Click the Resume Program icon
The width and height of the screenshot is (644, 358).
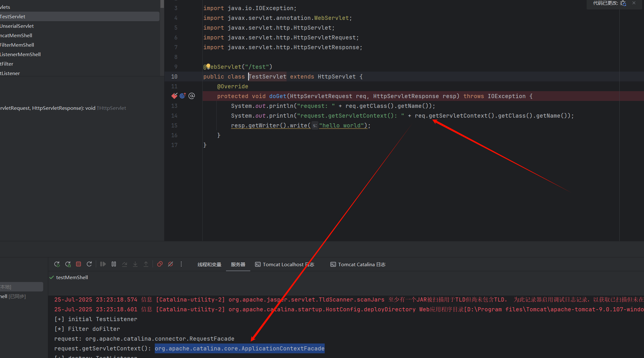pyautogui.click(x=103, y=264)
